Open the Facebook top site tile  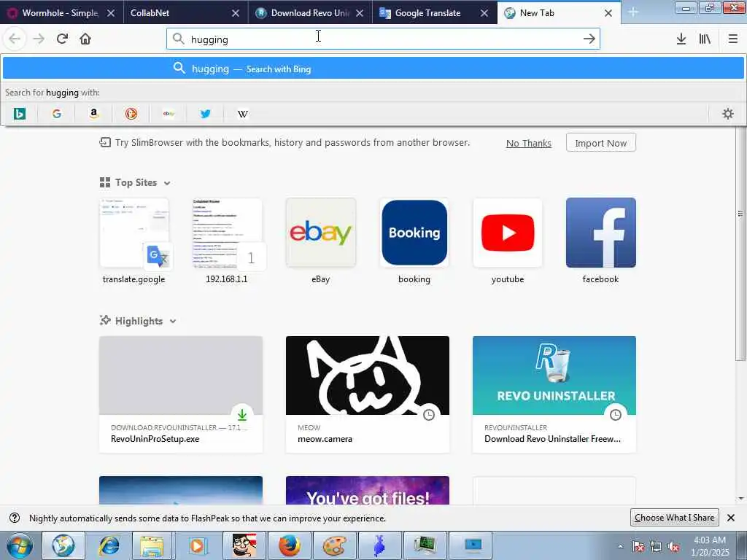[601, 242]
